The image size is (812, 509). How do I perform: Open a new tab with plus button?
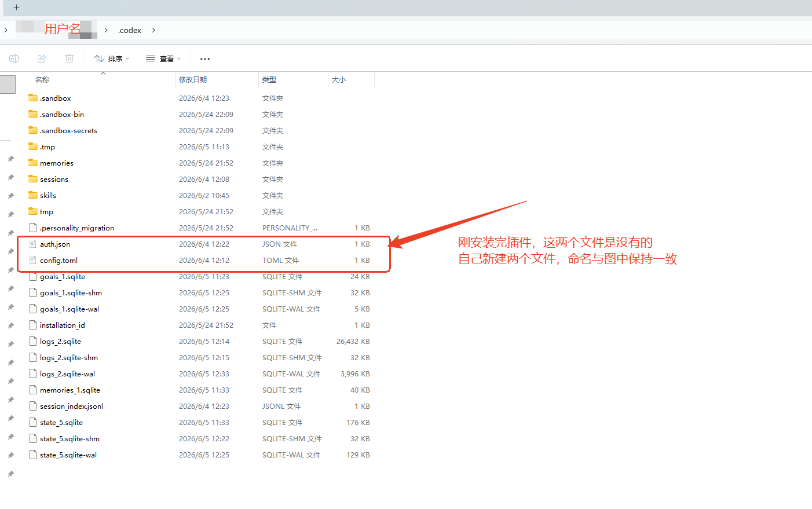tap(16, 8)
